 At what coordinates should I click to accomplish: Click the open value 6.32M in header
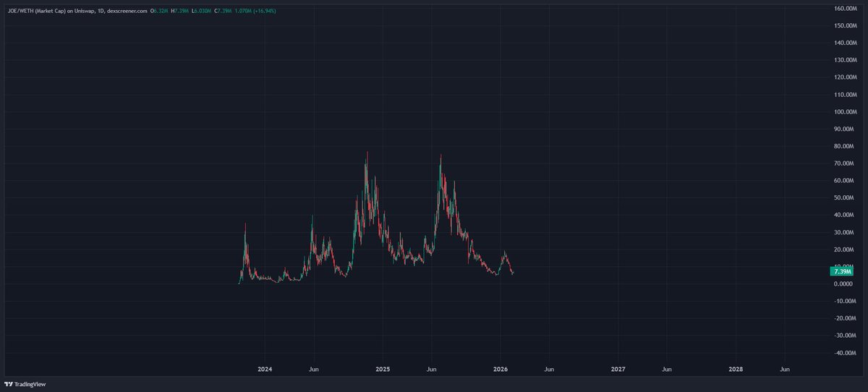[x=159, y=11]
